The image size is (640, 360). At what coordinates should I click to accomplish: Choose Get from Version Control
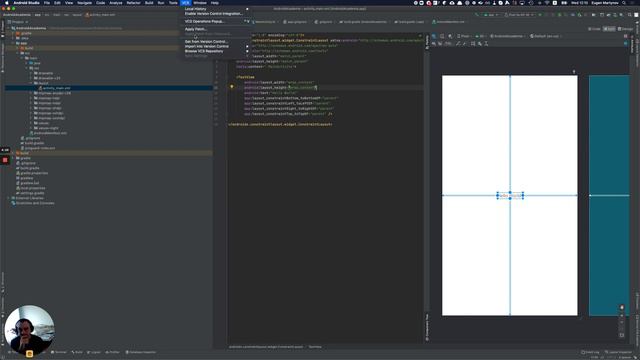pyautogui.click(x=216, y=42)
